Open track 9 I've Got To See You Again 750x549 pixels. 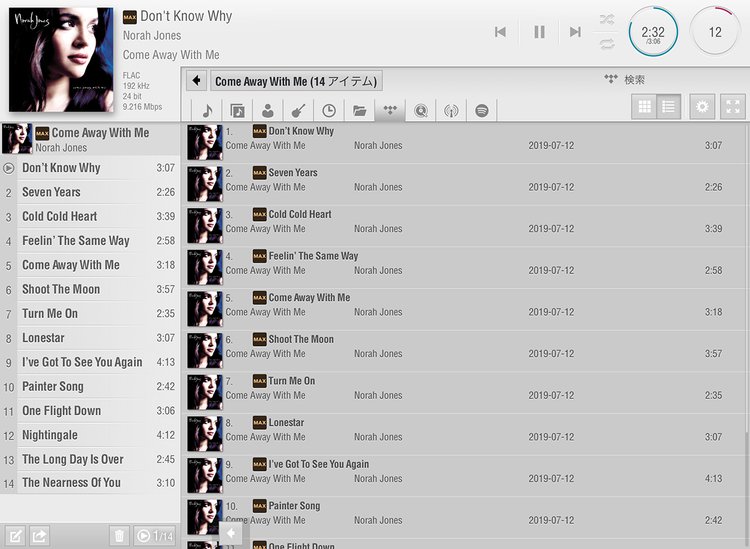tap(464, 475)
